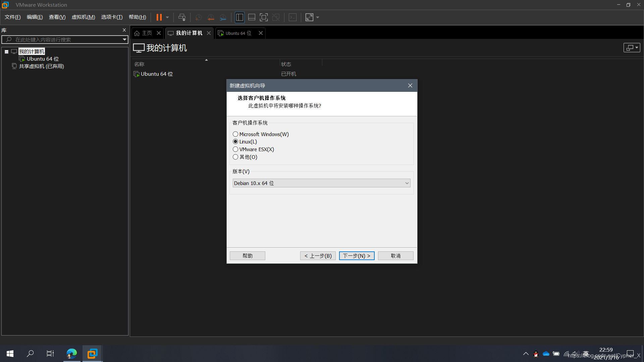
Task: Click the stretch guest display icon
Action: coord(309,17)
